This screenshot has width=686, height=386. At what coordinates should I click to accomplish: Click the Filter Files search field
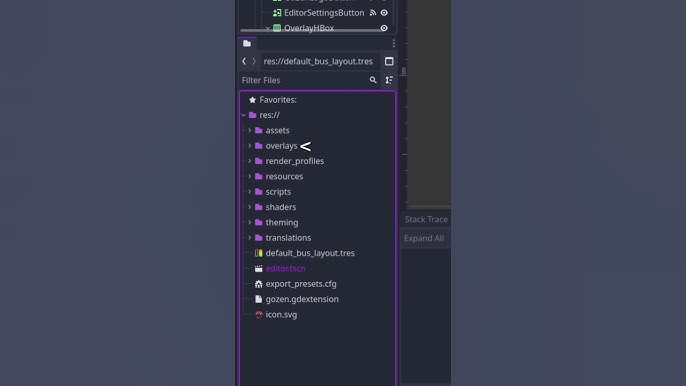pos(304,80)
